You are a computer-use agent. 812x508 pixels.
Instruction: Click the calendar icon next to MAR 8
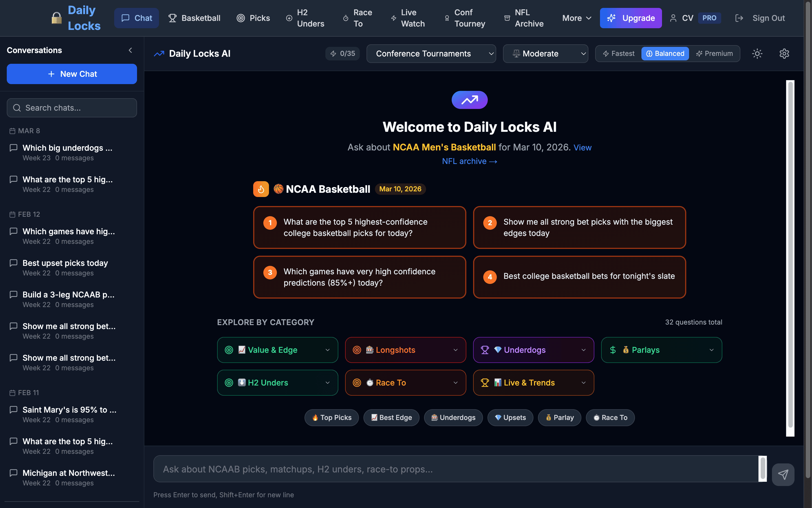pyautogui.click(x=12, y=131)
